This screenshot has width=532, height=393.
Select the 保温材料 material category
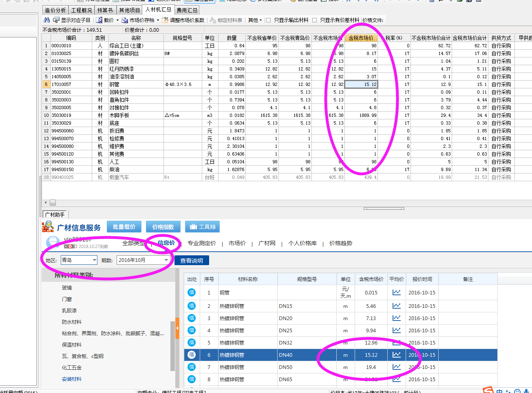pos(72,345)
